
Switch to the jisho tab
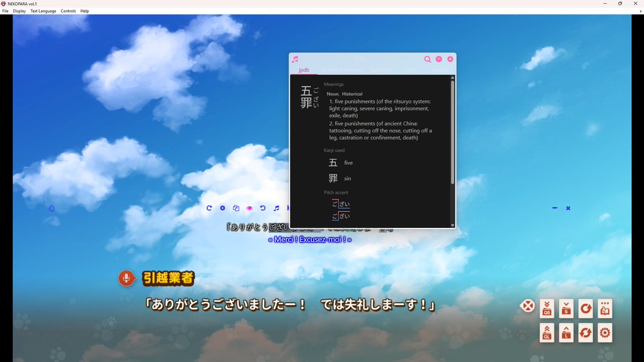click(409, 70)
